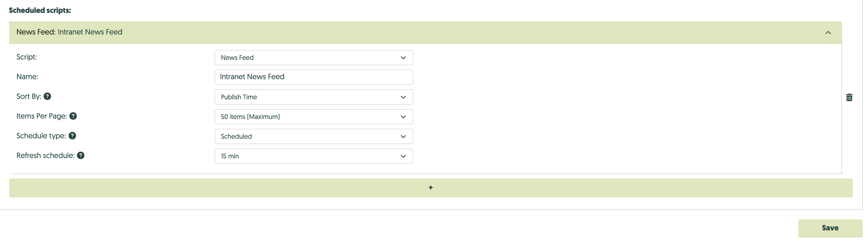Click the Items Per Page help icon
Image resolution: width=868 pixels, height=241 pixels.
pos(73,116)
